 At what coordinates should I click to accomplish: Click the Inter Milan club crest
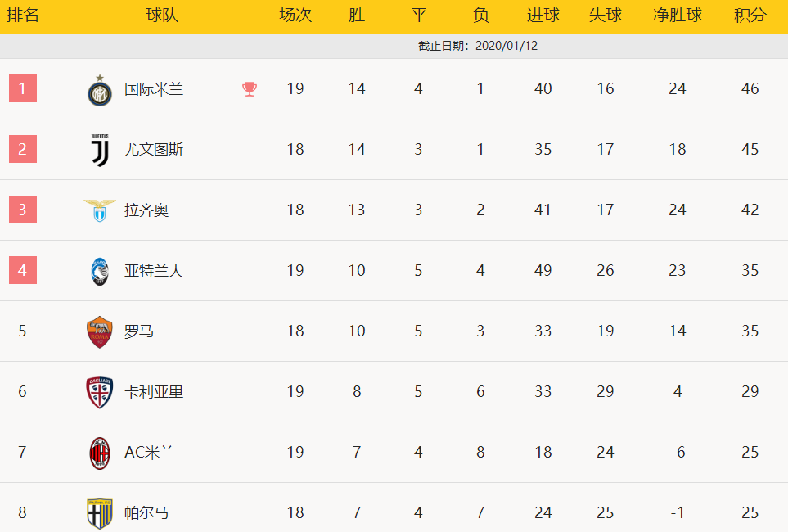pyautogui.click(x=100, y=90)
